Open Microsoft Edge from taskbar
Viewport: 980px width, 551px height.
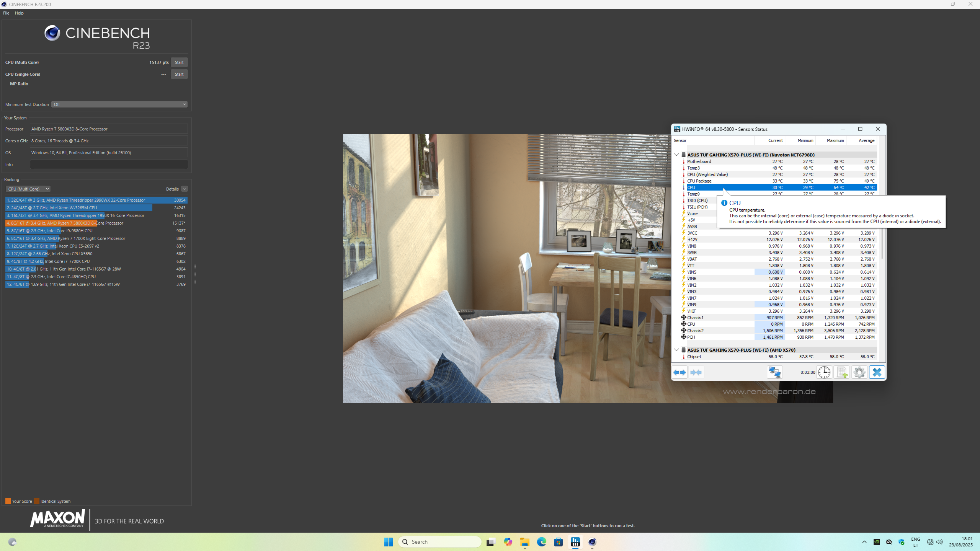pos(542,542)
